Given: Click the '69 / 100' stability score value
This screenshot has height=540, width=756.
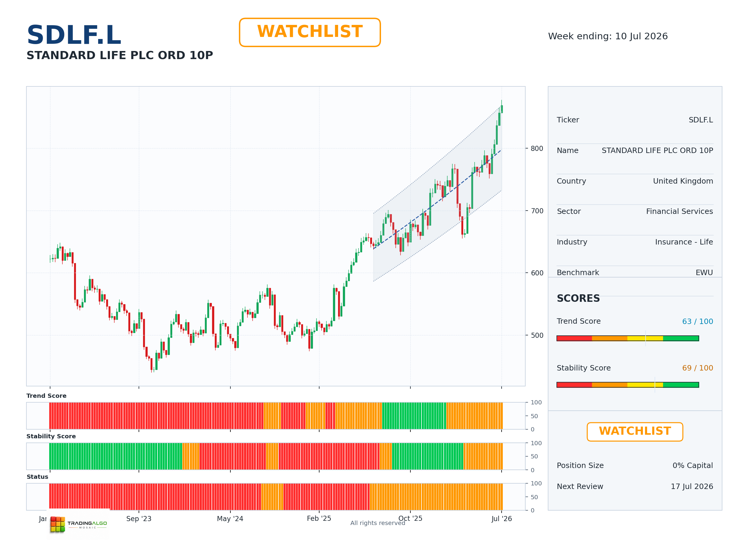Looking at the screenshot, I should (x=697, y=368).
